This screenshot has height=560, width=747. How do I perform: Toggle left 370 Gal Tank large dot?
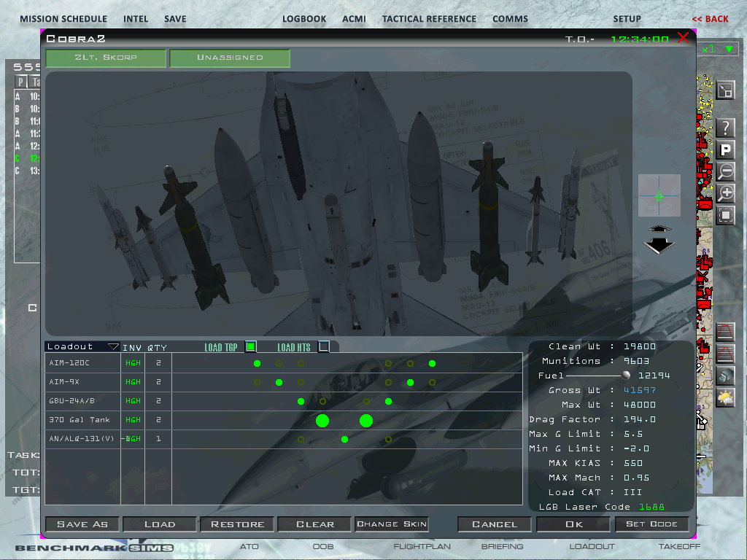coord(322,421)
